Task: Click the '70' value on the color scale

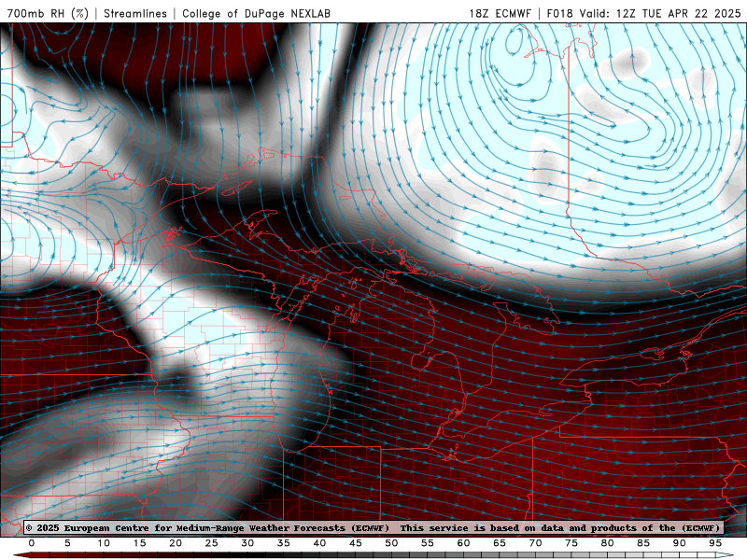Action: tap(535, 543)
